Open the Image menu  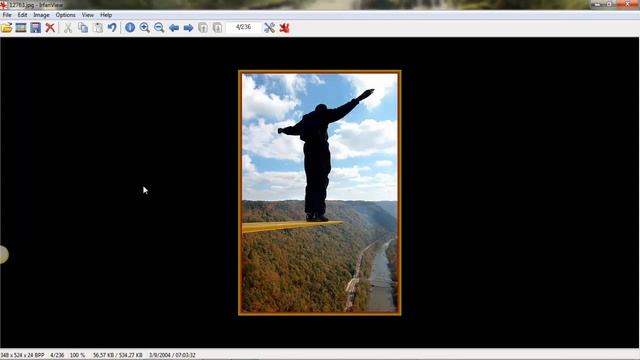click(x=41, y=15)
